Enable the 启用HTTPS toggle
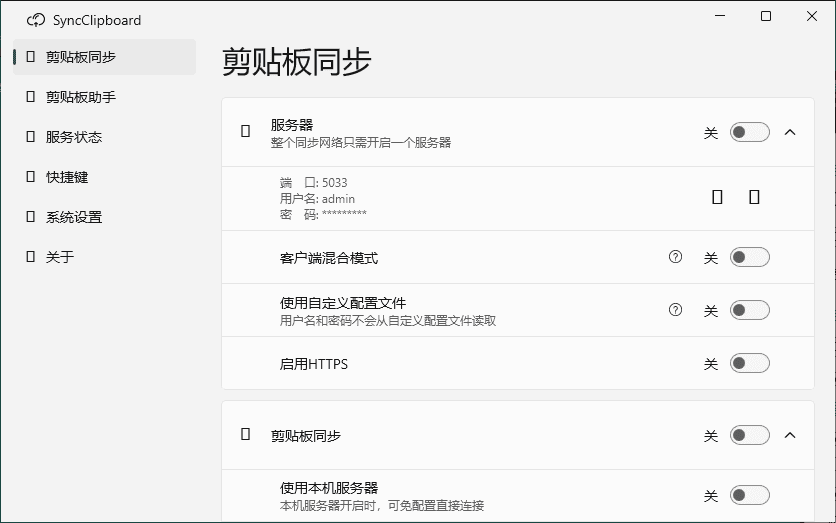Screen dimensions: 836x523 coord(749,364)
